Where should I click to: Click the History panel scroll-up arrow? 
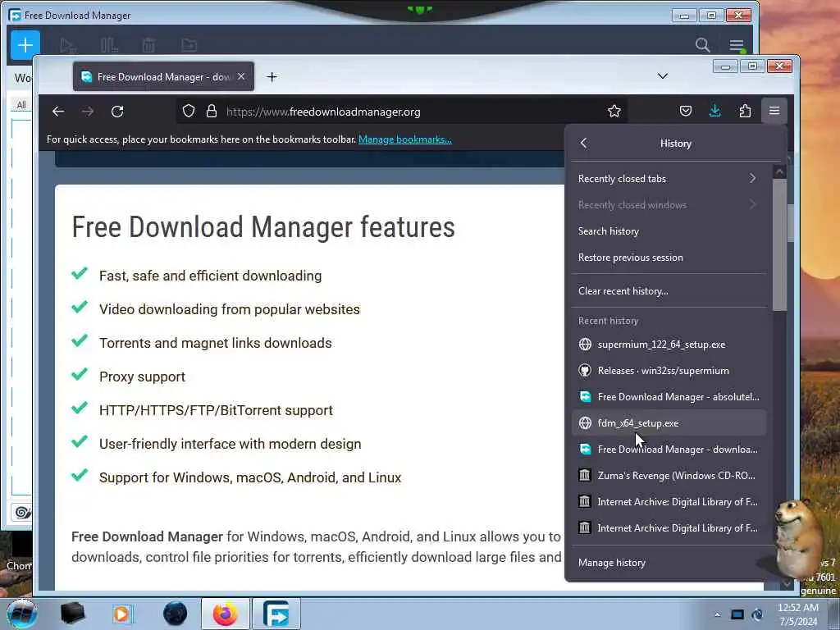[x=779, y=172]
